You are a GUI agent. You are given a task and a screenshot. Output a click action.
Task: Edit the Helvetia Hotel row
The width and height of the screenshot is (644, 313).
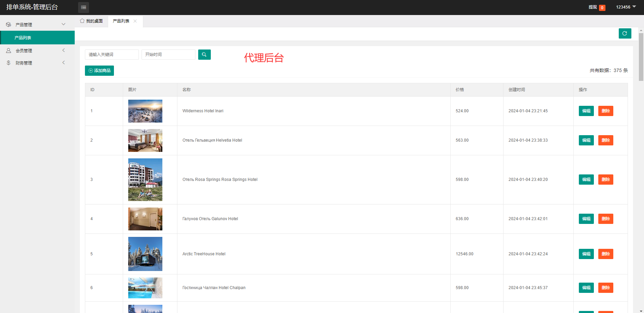[586, 140]
